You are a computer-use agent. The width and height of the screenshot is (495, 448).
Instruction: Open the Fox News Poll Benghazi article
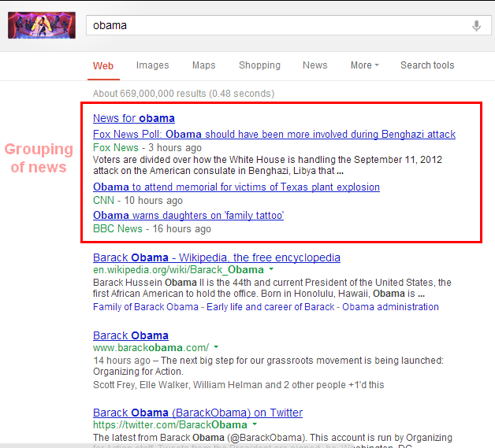(274, 135)
